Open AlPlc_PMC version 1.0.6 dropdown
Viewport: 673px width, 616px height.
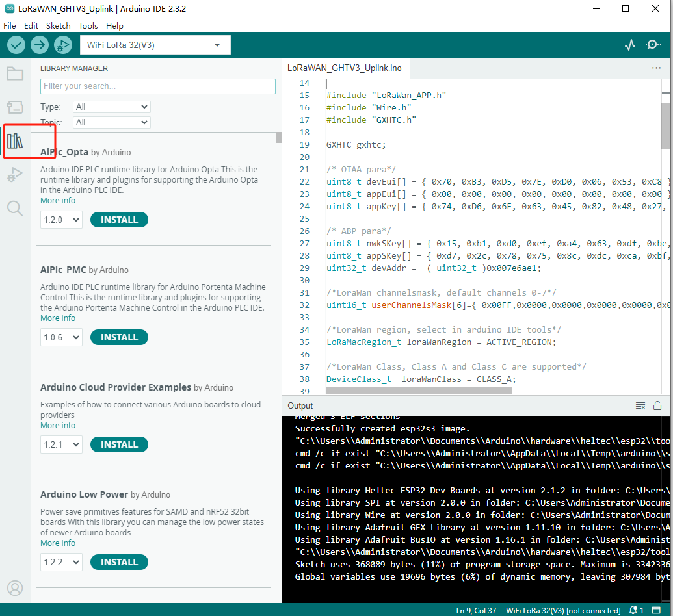tap(61, 337)
